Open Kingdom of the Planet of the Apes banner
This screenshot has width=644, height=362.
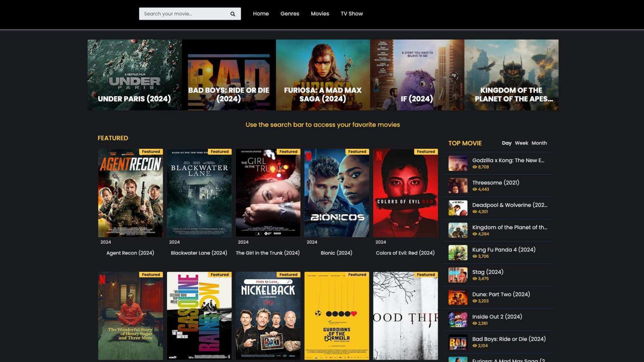[x=511, y=75]
